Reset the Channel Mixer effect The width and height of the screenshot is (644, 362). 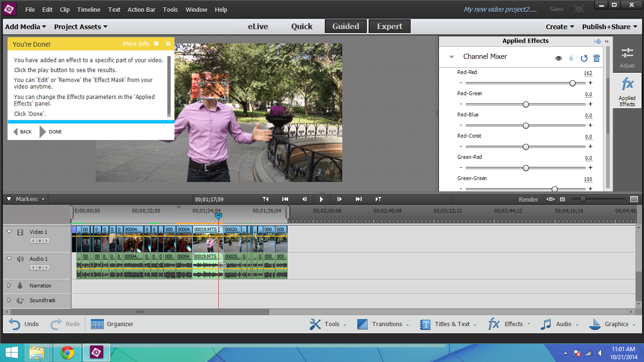click(x=584, y=58)
